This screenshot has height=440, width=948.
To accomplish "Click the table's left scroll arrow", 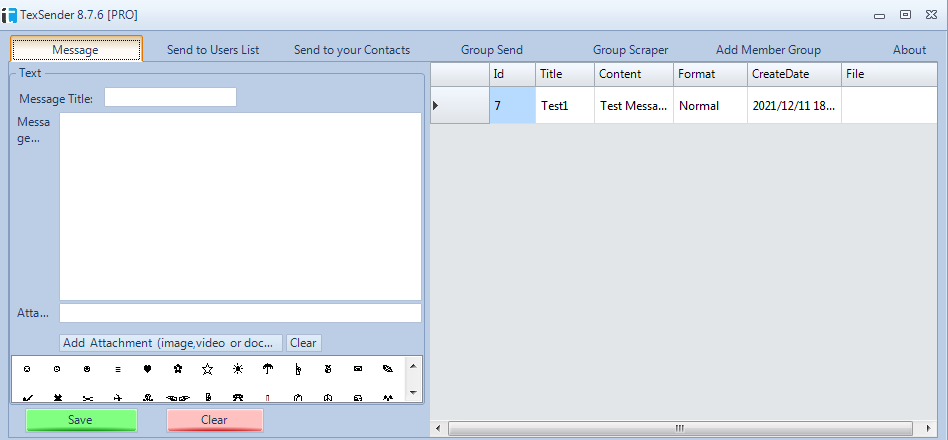I will point(438,428).
